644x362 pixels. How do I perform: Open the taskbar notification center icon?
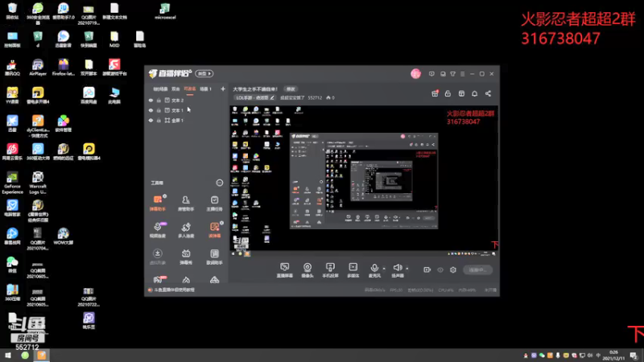[x=634, y=356]
